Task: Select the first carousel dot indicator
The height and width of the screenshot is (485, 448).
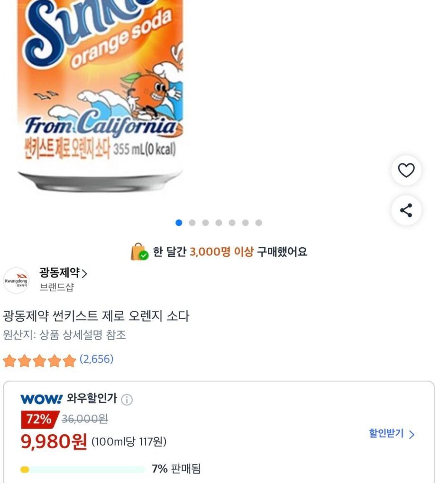Action: tap(178, 221)
